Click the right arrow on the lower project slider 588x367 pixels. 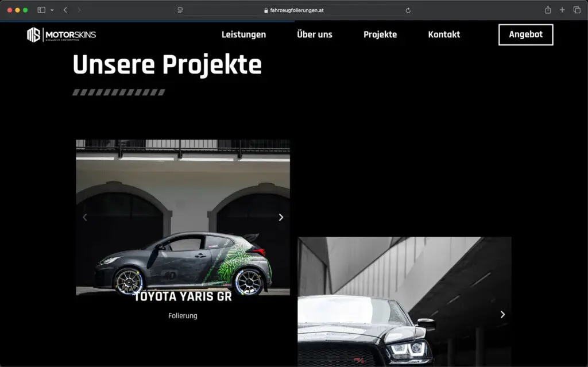502,315
